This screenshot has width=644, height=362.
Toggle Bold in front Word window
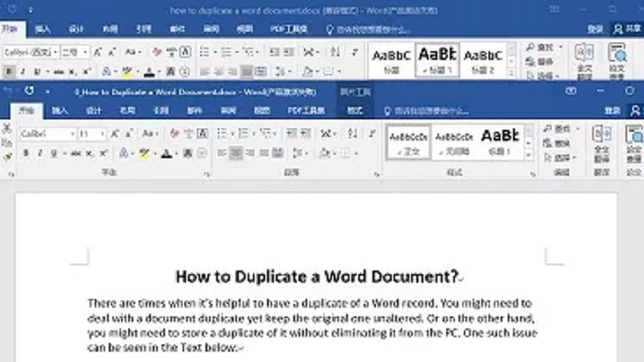[26, 153]
